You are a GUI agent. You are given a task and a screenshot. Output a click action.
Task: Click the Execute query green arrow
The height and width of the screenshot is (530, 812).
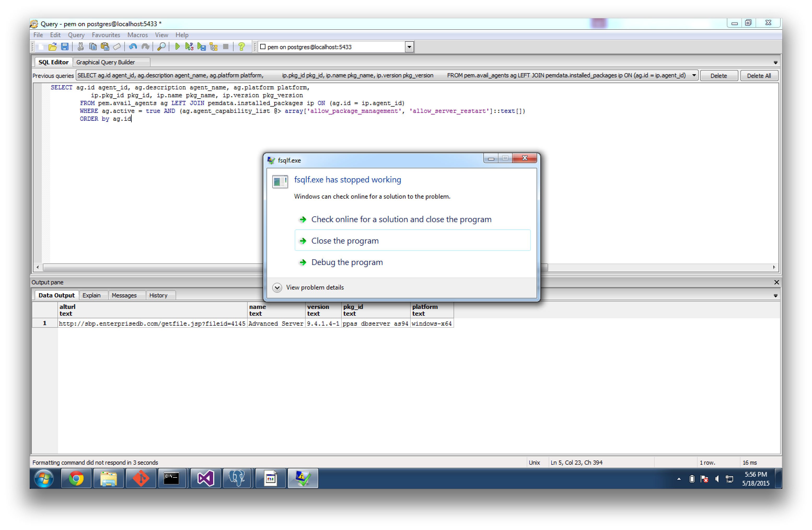[177, 47]
